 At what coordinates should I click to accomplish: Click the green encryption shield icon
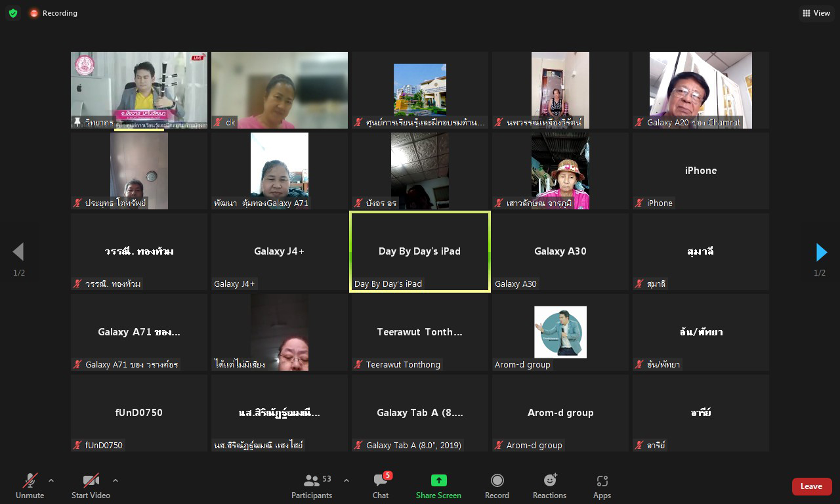pos(13,13)
